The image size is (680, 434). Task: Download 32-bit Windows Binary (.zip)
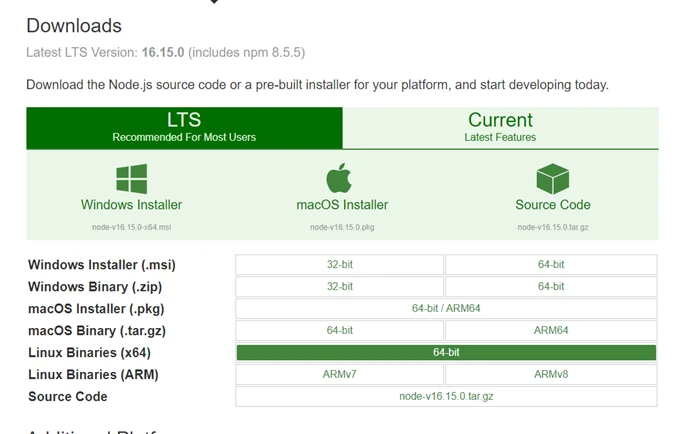339,287
